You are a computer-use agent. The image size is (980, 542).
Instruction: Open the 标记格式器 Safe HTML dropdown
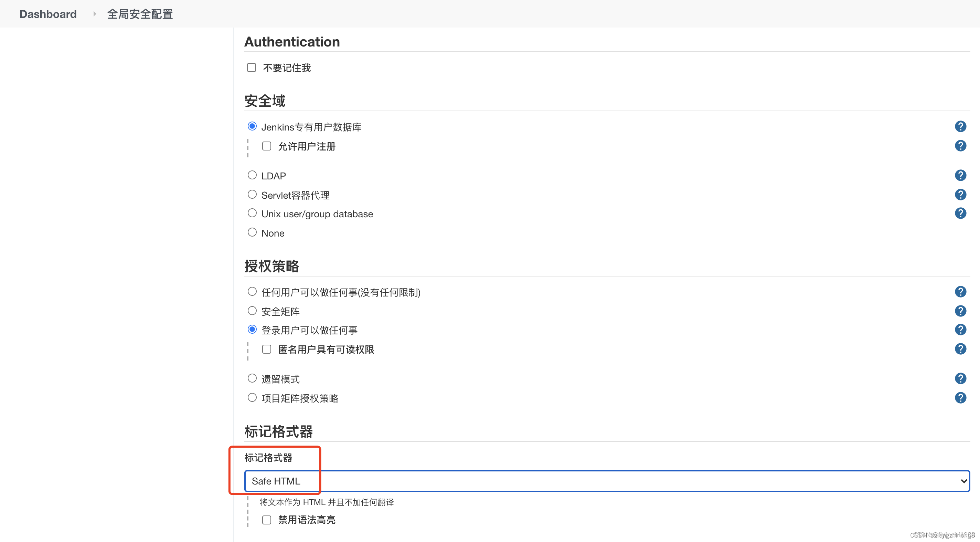coord(607,481)
